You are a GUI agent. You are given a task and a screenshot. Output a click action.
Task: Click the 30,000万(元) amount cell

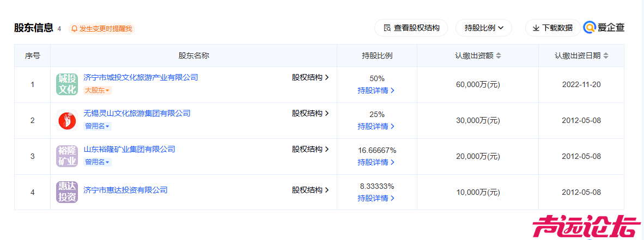478,121
